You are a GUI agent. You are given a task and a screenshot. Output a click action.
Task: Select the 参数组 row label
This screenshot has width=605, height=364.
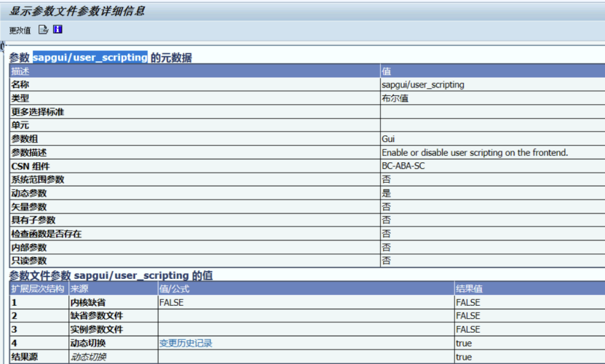click(24, 139)
